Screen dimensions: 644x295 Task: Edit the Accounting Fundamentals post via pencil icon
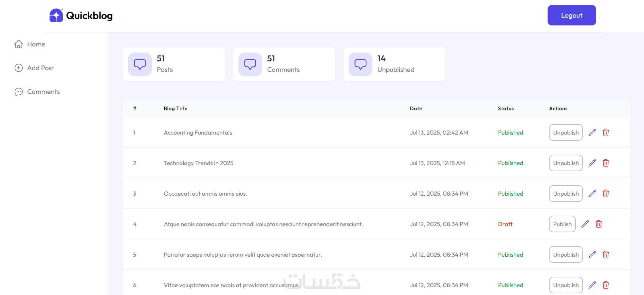tap(592, 133)
